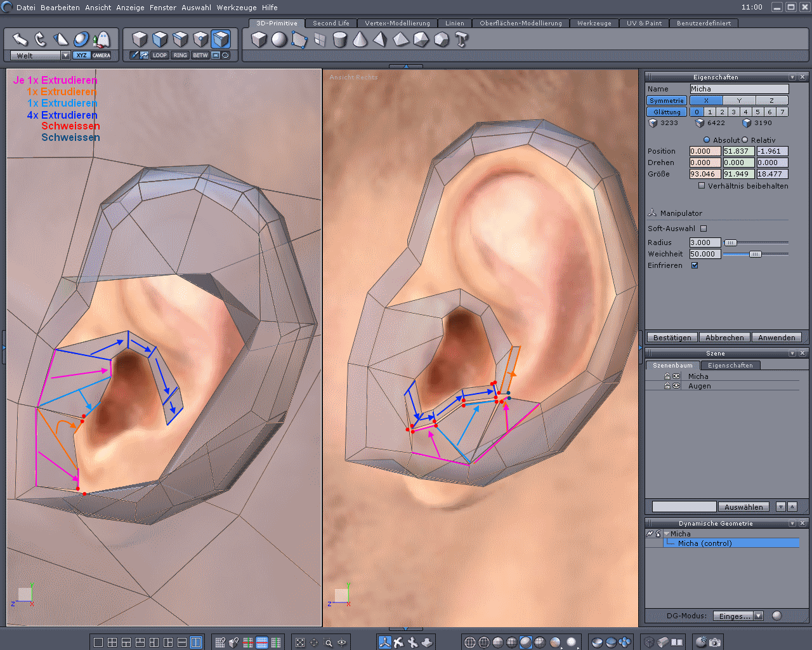Select the Relativ radio button
The width and height of the screenshot is (812, 650).
coord(745,140)
